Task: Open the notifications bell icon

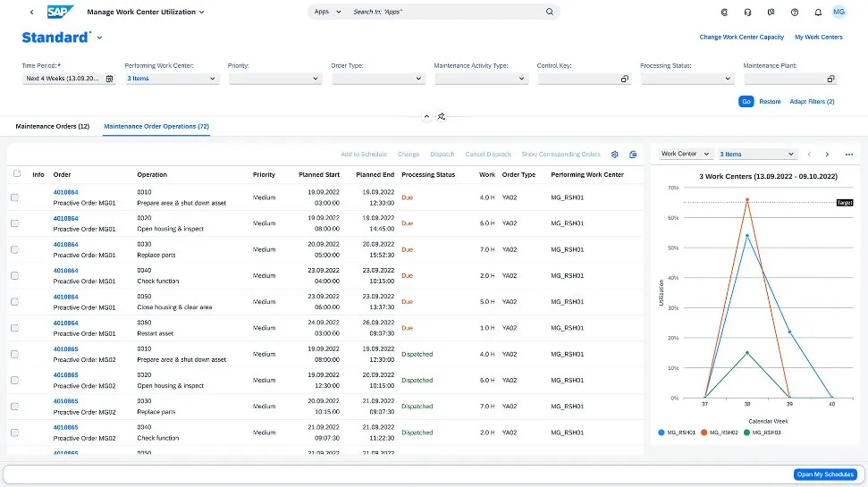Action: pyautogui.click(x=817, y=13)
